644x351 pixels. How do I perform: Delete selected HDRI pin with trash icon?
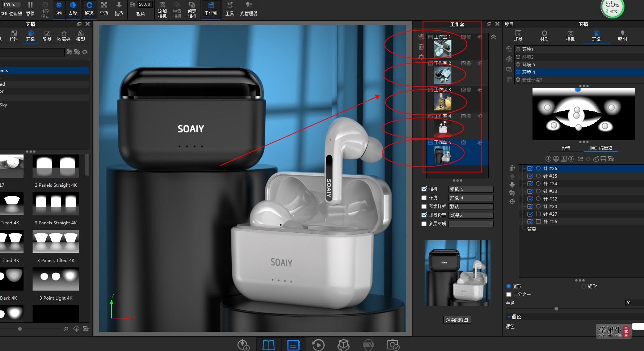[x=512, y=168]
